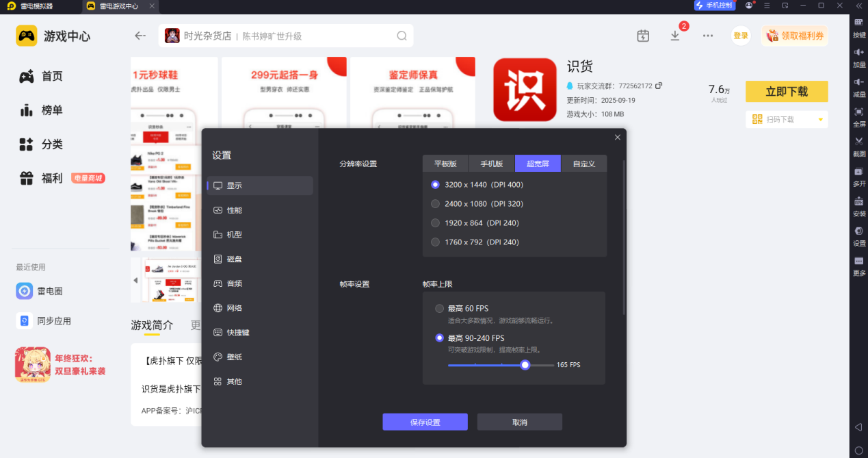The height and width of the screenshot is (458, 868).
Task: Select the 游戏简介 tab
Action: pyautogui.click(x=152, y=325)
